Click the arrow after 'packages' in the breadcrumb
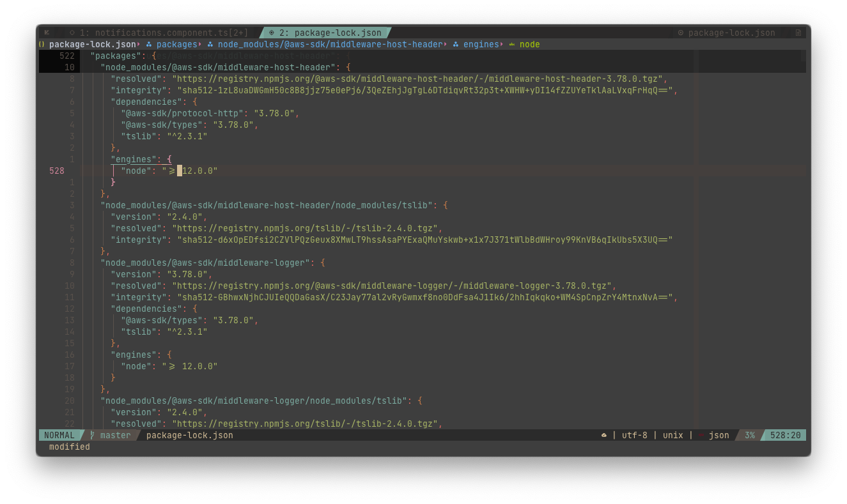Screen dimensions: 847x504 point(200,44)
